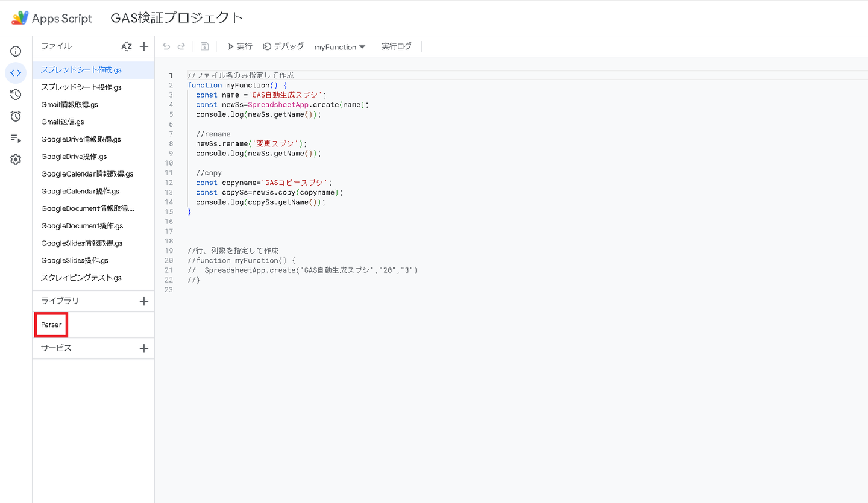Start debugging with デバッグ button

click(x=283, y=46)
